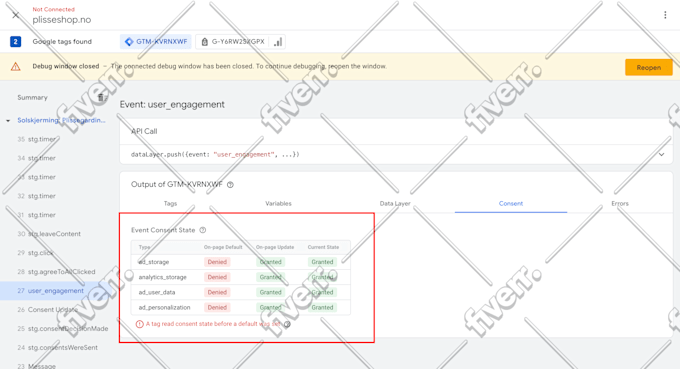Click the On-page Default column header
Image resolution: width=680 pixels, height=369 pixels.
coord(223,247)
